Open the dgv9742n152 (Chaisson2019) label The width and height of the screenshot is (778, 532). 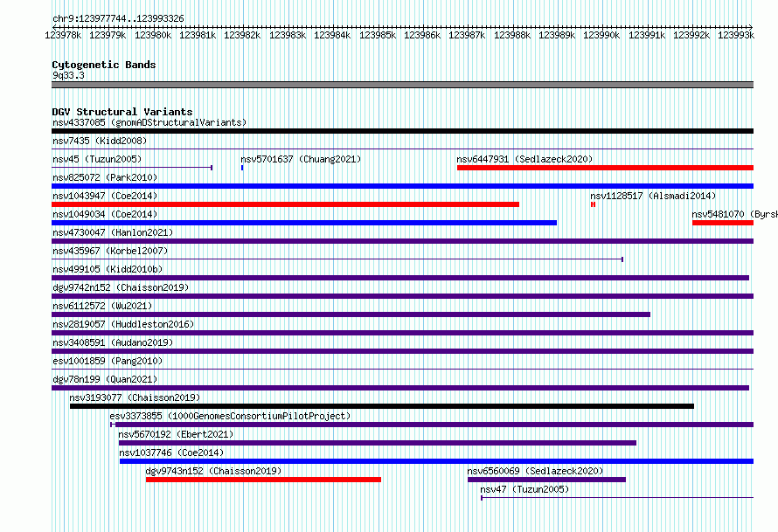pos(121,287)
